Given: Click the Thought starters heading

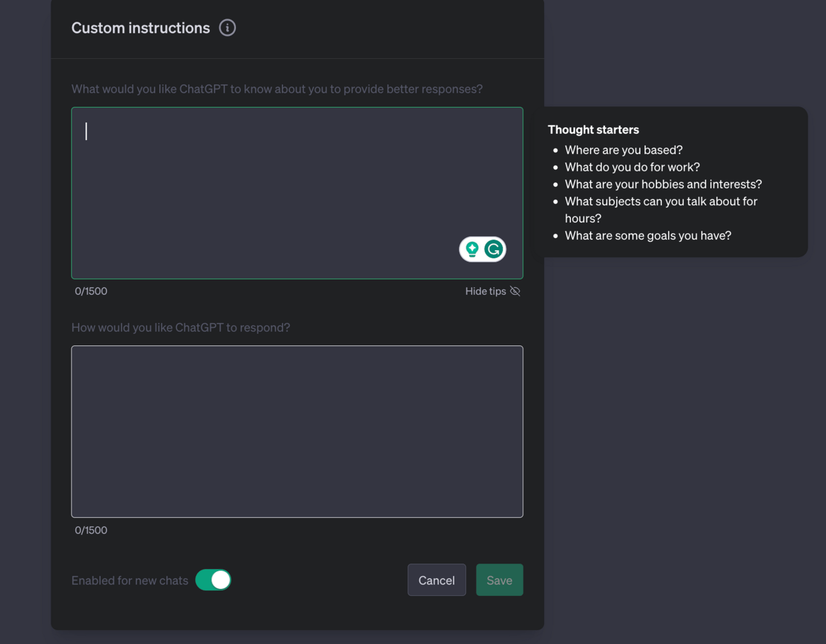Looking at the screenshot, I should coord(593,129).
